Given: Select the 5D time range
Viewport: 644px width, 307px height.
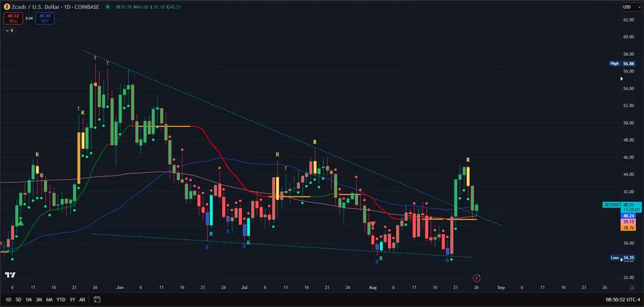Looking at the screenshot, I should click(x=19, y=299).
